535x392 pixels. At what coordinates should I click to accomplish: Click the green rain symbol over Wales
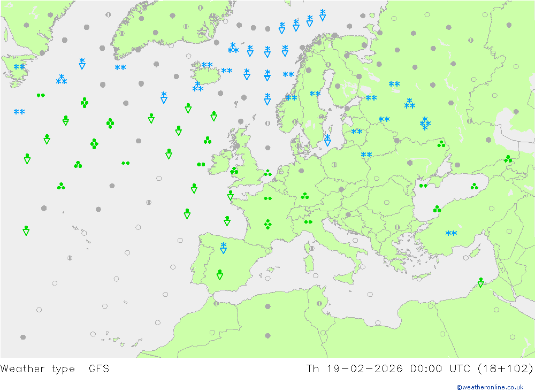point(234,170)
